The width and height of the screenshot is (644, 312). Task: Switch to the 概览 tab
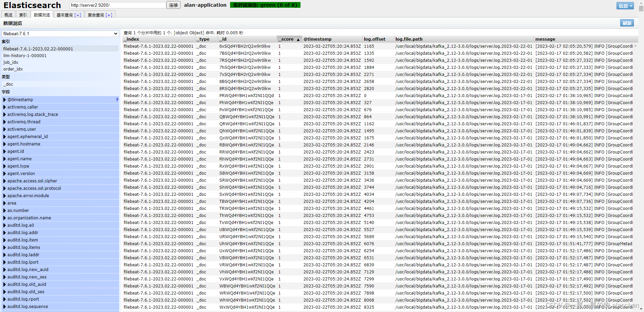pyautogui.click(x=8, y=14)
